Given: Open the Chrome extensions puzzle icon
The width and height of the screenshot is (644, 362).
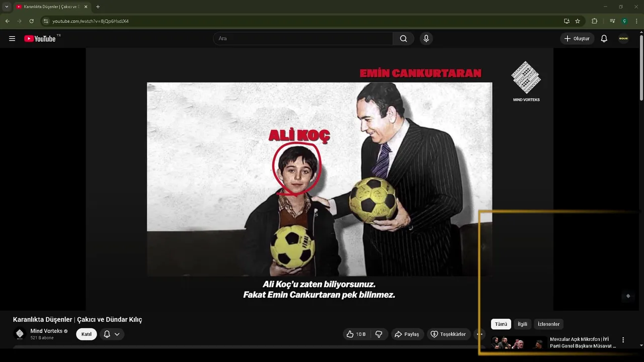Looking at the screenshot, I should pyautogui.click(x=594, y=21).
